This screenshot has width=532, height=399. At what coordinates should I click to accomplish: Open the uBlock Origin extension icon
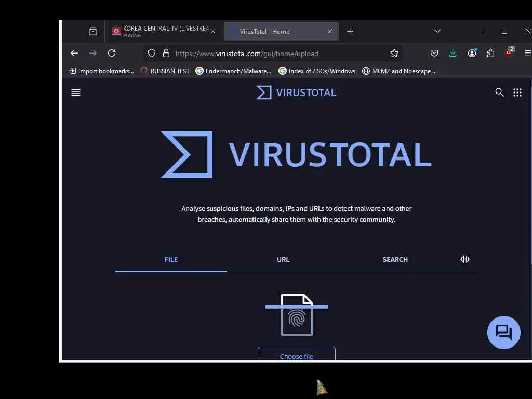tap(509, 52)
